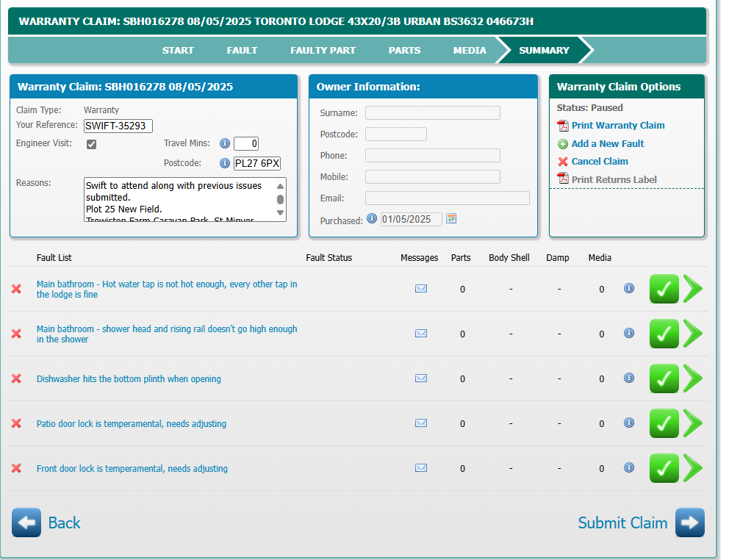The height and width of the screenshot is (560, 729).
Task: Remove the front door lock fault via red X
Action: (x=16, y=468)
